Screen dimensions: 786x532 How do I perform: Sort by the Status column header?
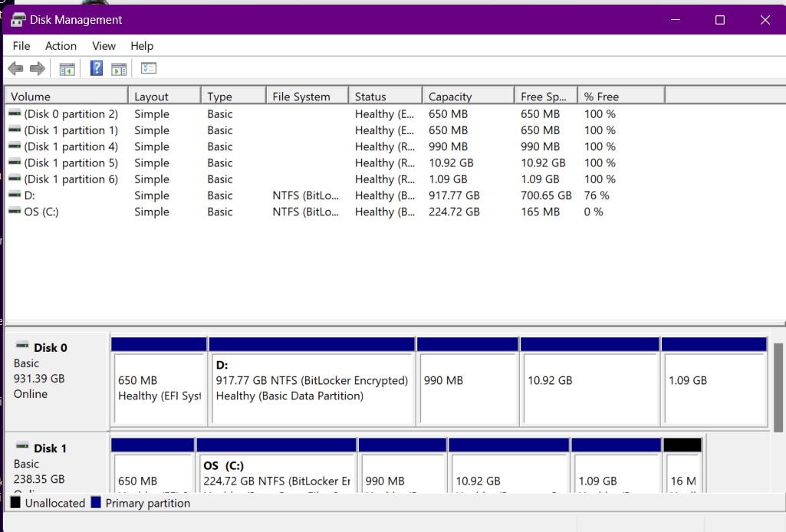click(386, 96)
